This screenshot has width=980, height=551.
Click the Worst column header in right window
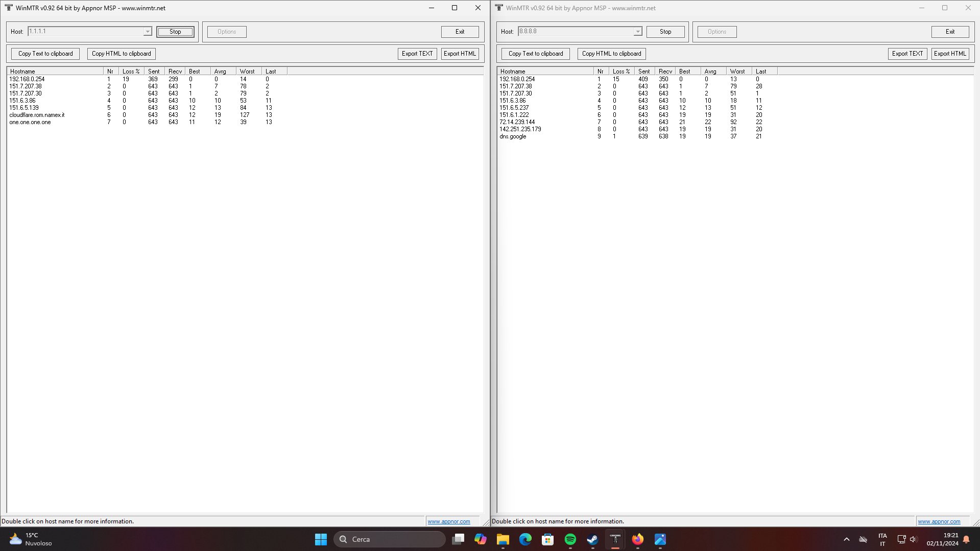tap(737, 71)
